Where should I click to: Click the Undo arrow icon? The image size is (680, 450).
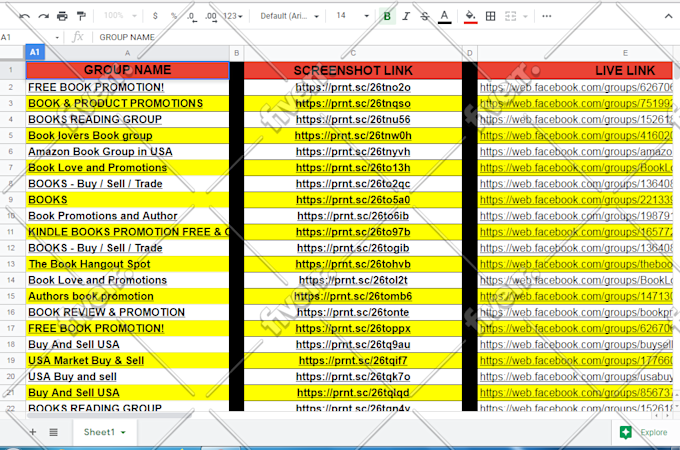click(x=24, y=16)
